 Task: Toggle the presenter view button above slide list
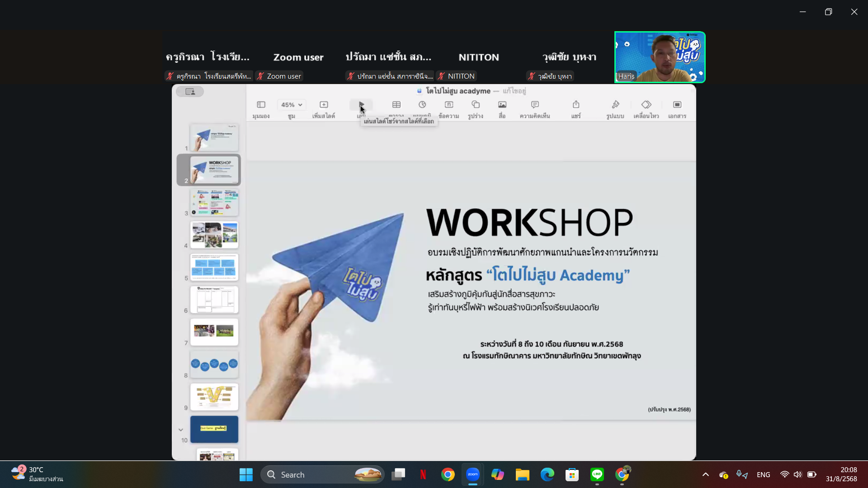(x=190, y=92)
